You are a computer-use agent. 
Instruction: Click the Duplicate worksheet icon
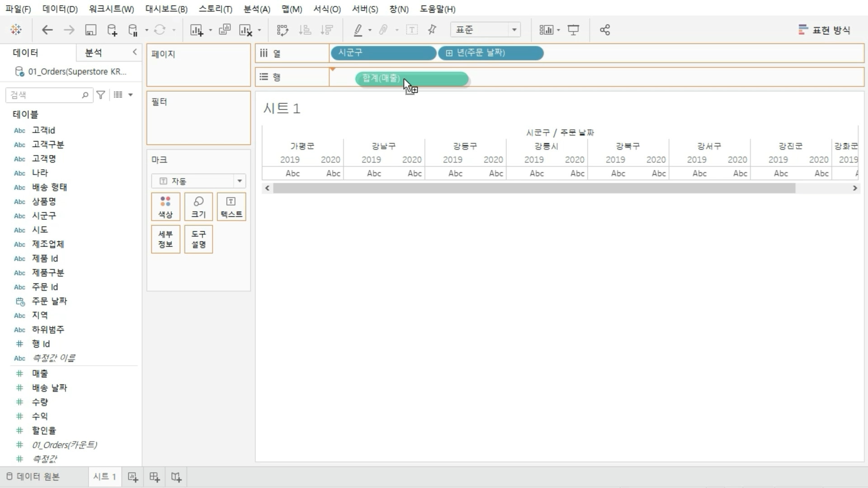[x=224, y=30]
